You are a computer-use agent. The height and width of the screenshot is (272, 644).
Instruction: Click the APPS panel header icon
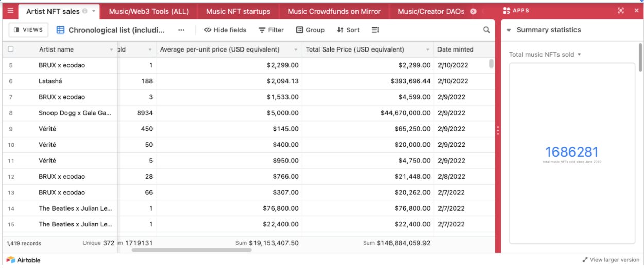pyautogui.click(x=506, y=11)
